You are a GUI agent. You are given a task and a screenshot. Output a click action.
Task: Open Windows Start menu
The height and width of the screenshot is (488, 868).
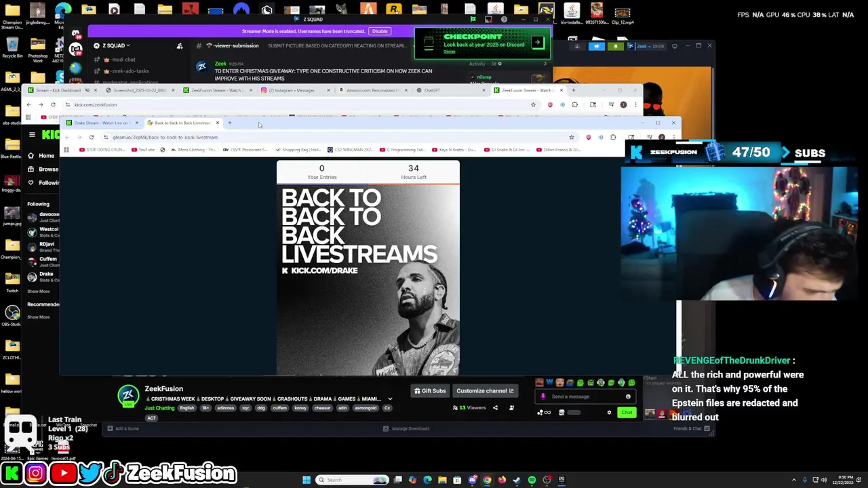[x=307, y=480]
